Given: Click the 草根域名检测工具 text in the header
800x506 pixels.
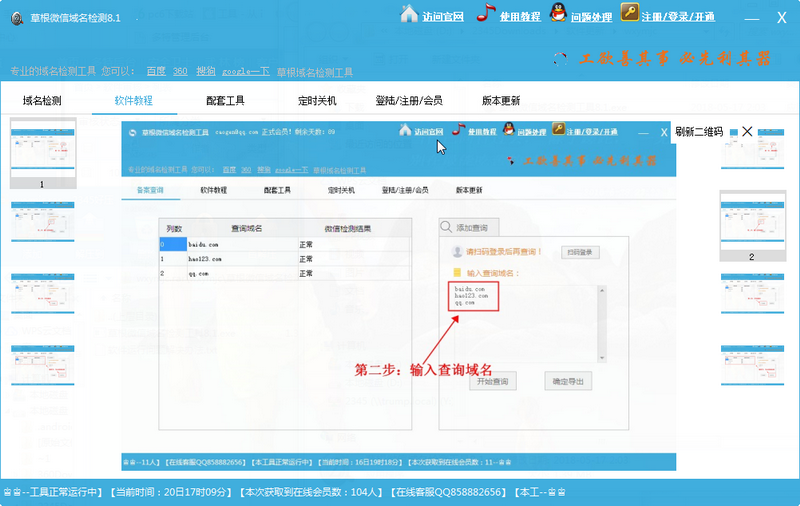Looking at the screenshot, I should coord(314,72).
